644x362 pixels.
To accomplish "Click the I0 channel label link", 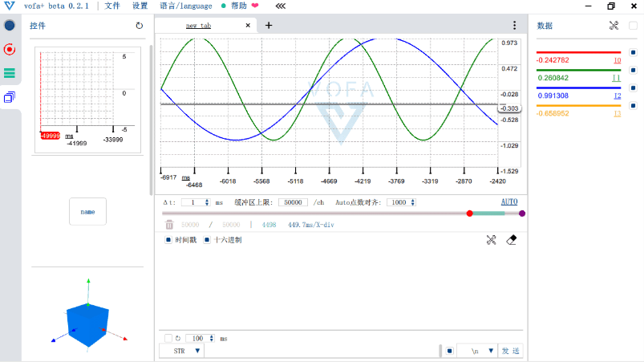I will click(x=617, y=60).
